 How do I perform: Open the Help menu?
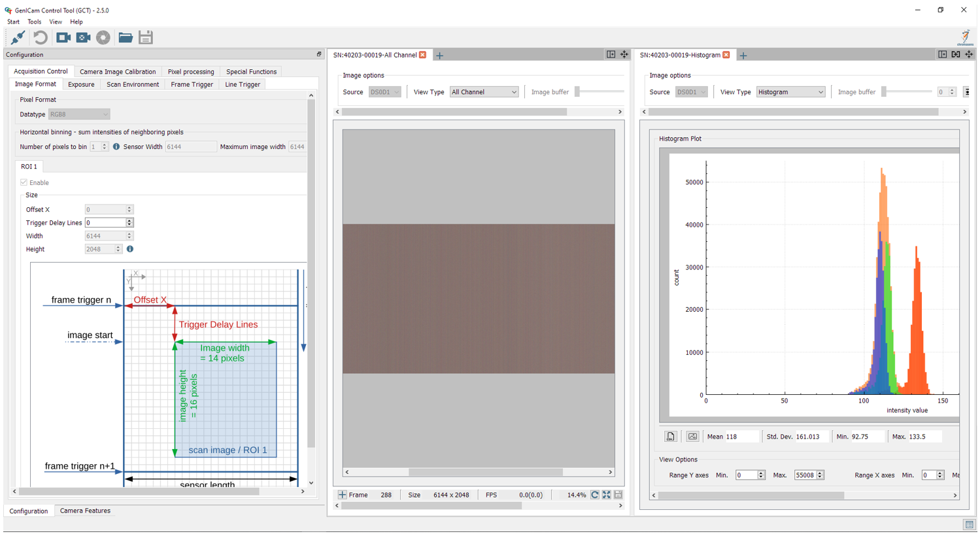tap(76, 22)
